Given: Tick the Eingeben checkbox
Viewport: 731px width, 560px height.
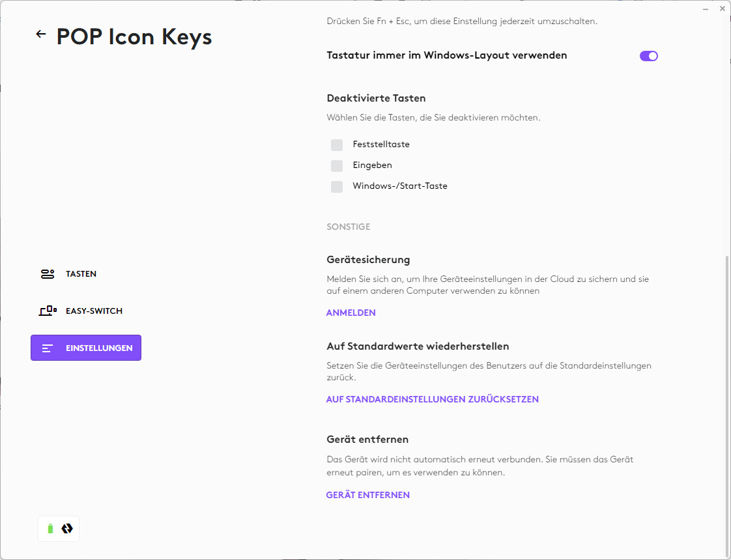Looking at the screenshot, I should pyautogui.click(x=337, y=165).
